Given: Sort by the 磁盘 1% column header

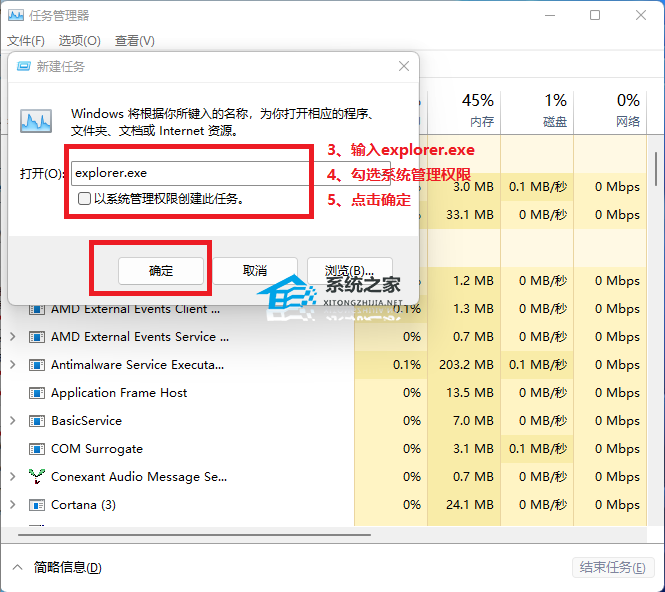Looking at the screenshot, I should [537, 111].
